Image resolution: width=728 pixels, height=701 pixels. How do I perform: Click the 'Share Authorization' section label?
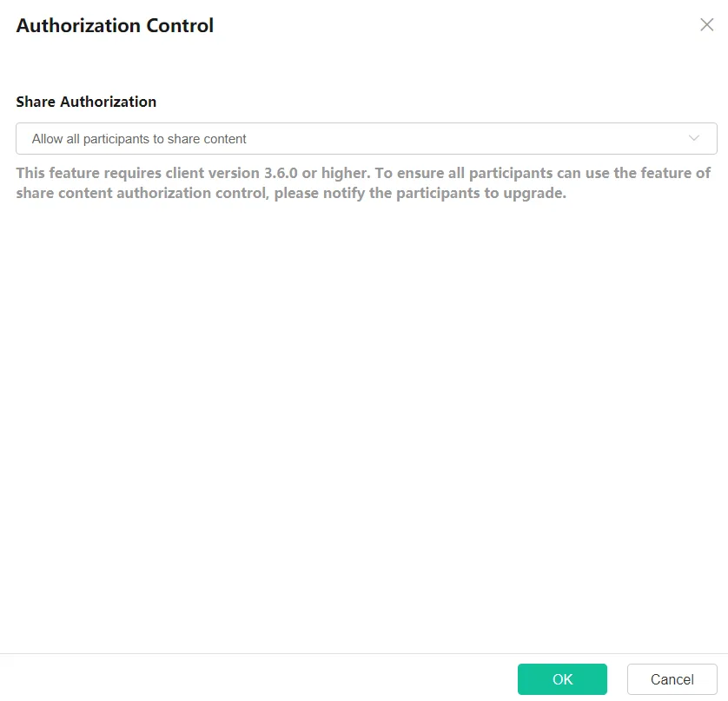click(x=86, y=102)
